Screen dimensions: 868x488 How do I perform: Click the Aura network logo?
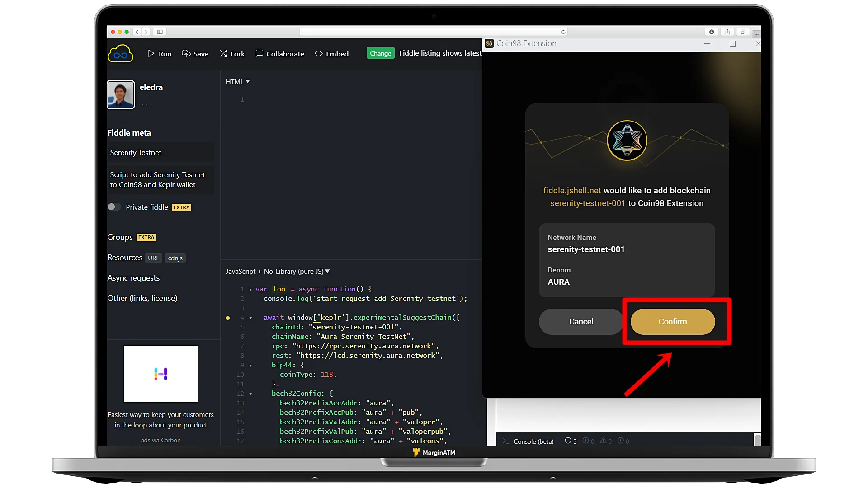point(627,141)
